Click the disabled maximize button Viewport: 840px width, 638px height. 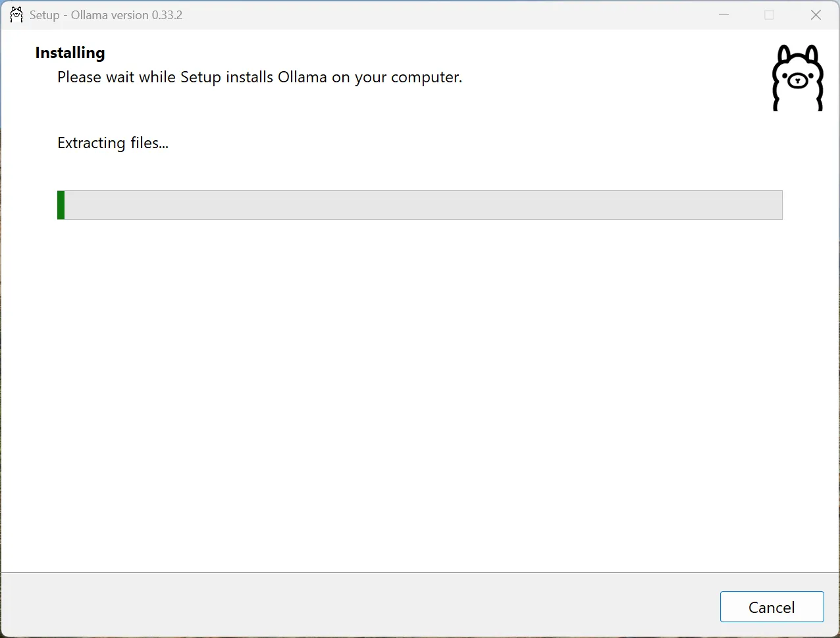point(769,14)
